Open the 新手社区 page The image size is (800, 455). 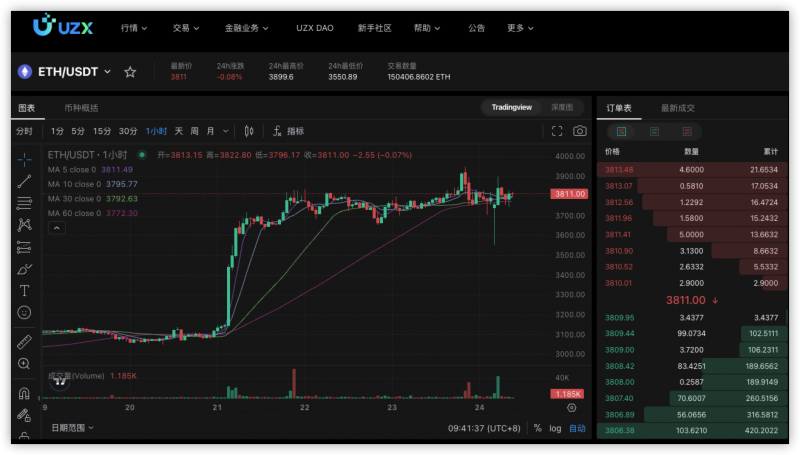(x=374, y=28)
